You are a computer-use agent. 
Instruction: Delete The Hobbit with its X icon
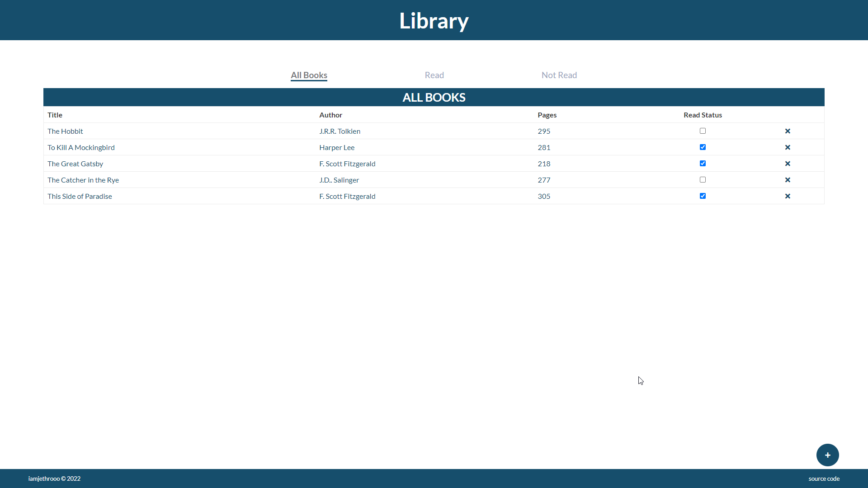[788, 131]
